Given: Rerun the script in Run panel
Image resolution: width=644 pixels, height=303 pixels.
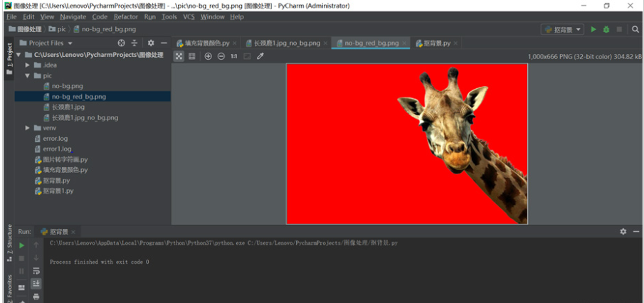Looking at the screenshot, I should point(22,245).
